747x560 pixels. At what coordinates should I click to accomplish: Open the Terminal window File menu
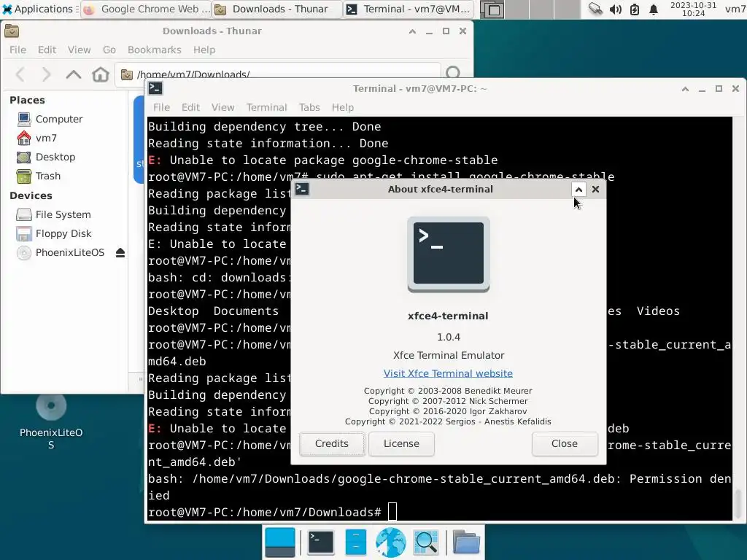coord(161,107)
